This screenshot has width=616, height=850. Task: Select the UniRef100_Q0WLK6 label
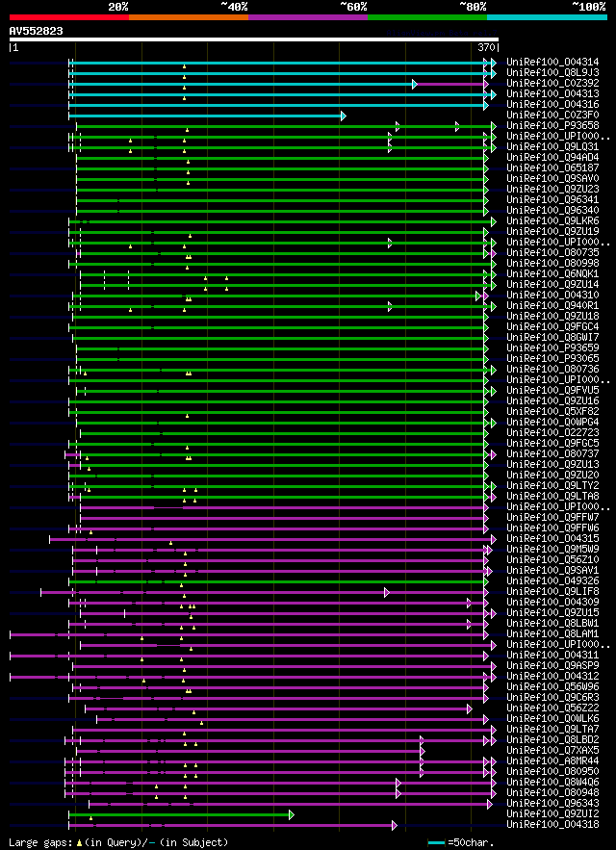pos(552,719)
